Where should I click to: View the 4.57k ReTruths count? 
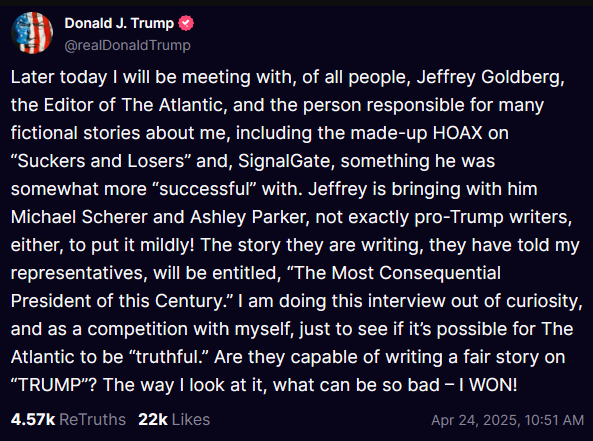point(33,419)
